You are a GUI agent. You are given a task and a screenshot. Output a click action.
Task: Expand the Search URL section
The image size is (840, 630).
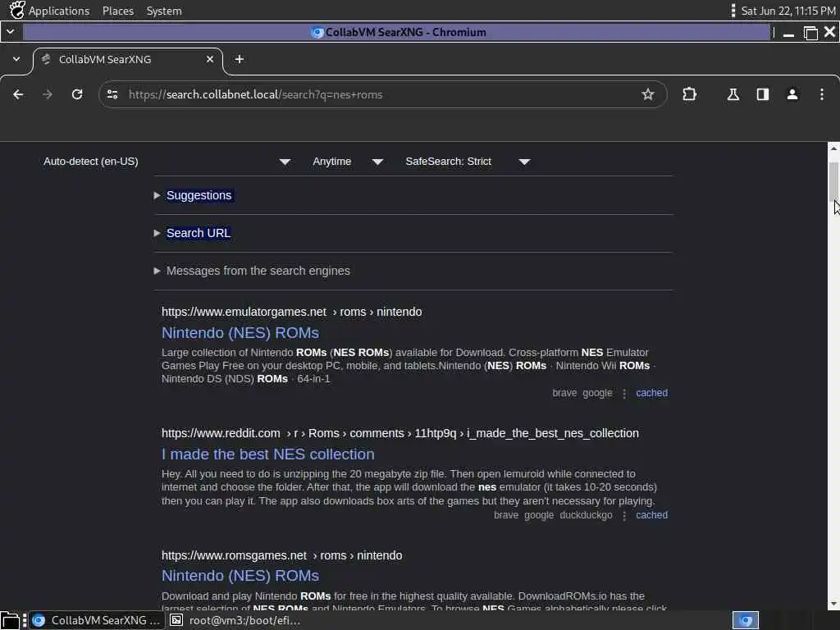point(199,233)
